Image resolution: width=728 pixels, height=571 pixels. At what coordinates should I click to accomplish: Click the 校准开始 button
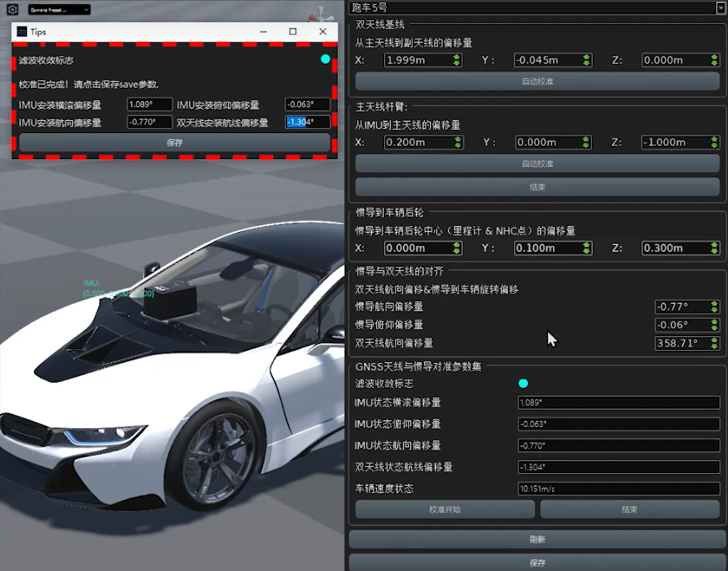tap(445, 509)
